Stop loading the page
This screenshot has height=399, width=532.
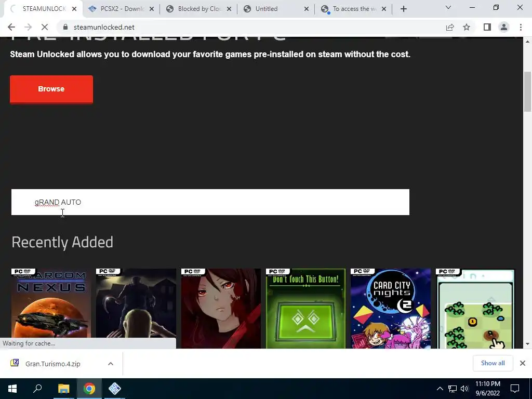click(x=45, y=27)
